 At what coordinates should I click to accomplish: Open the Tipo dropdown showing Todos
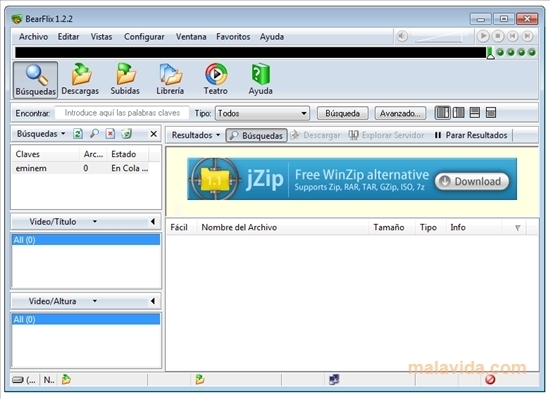point(262,113)
